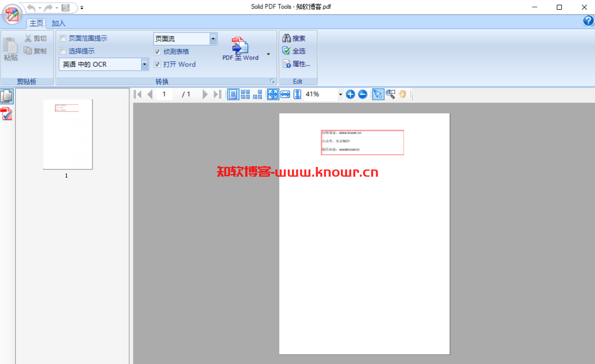Image resolution: width=595 pixels, height=364 pixels.
Task: Click the current page number field
Action: (x=164, y=94)
